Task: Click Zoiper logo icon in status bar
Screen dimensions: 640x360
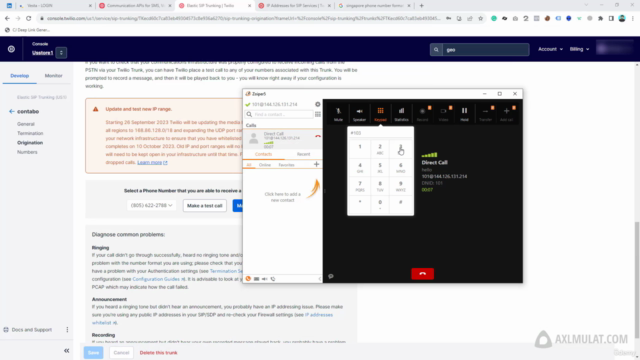Action: pyautogui.click(x=248, y=279)
